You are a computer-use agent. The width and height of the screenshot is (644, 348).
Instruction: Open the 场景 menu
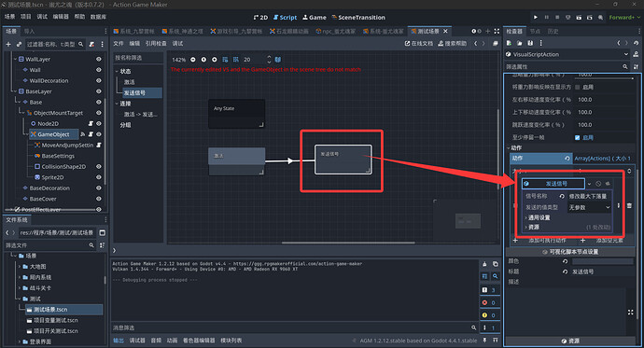(x=10, y=17)
